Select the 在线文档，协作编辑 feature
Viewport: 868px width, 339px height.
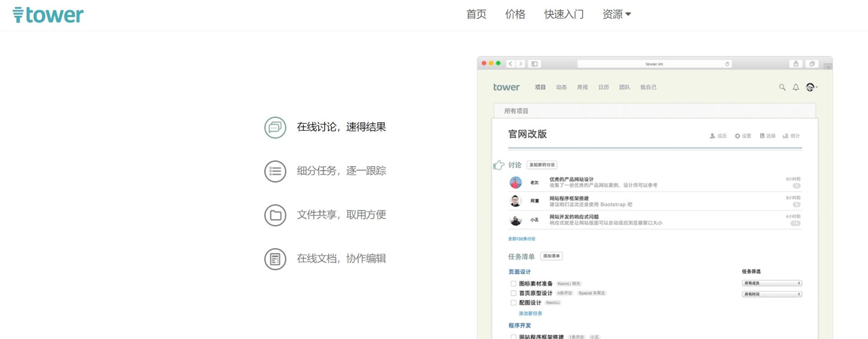tap(341, 259)
